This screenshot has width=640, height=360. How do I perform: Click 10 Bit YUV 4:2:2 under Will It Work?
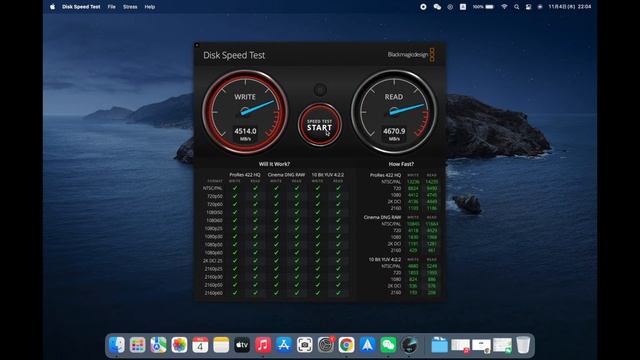(x=328, y=175)
